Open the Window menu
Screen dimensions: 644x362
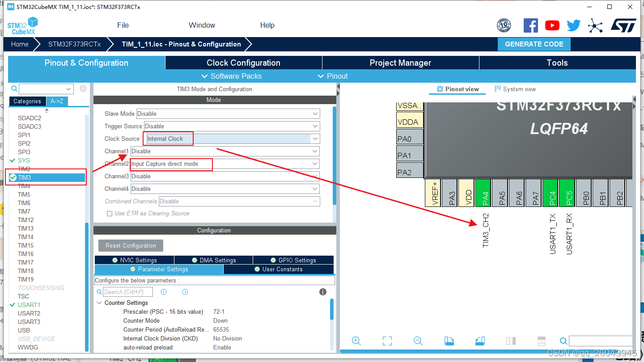pos(202,25)
